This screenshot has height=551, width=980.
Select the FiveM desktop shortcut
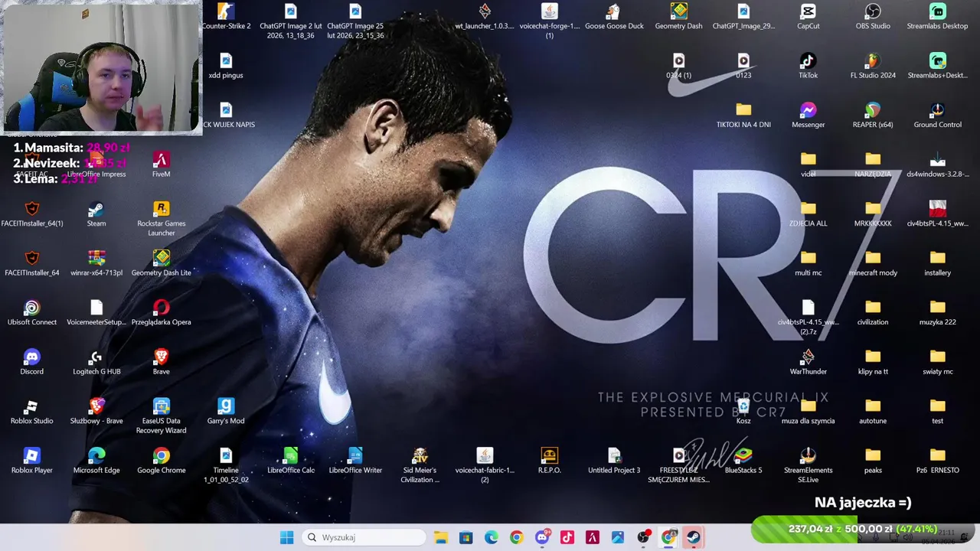coord(161,165)
